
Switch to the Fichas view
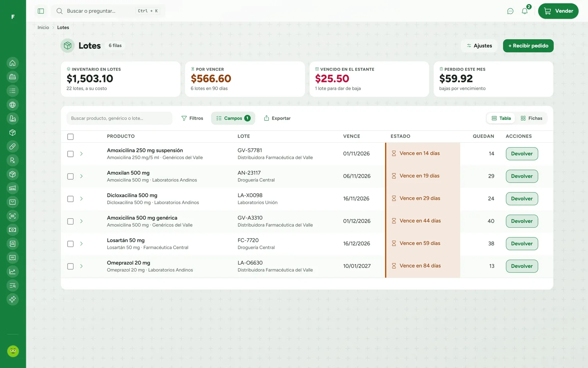coord(531,118)
